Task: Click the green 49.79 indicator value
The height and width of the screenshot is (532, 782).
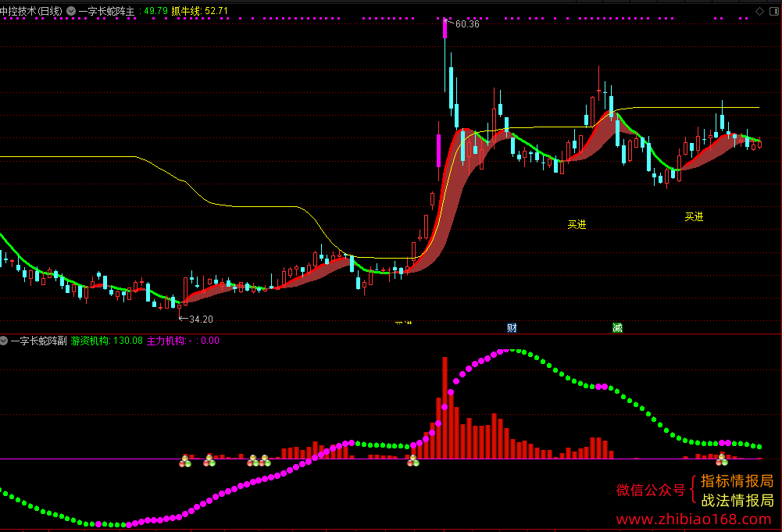Action: pyautogui.click(x=155, y=11)
